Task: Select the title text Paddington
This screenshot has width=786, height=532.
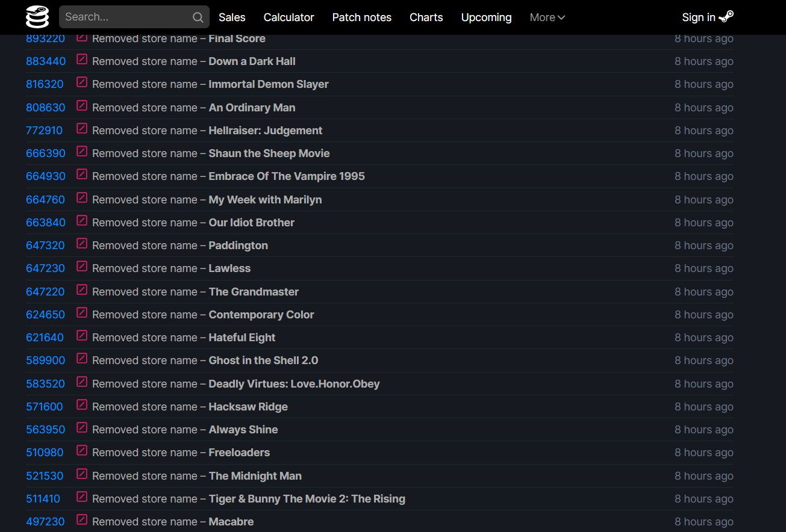Action: point(238,246)
